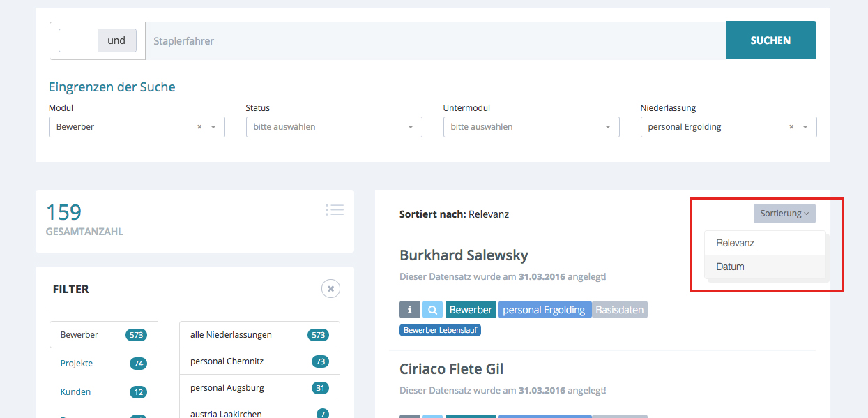Image resolution: width=868 pixels, height=418 pixels.
Task: Open the Niederlassung dropdown arrow
Action: [x=805, y=127]
